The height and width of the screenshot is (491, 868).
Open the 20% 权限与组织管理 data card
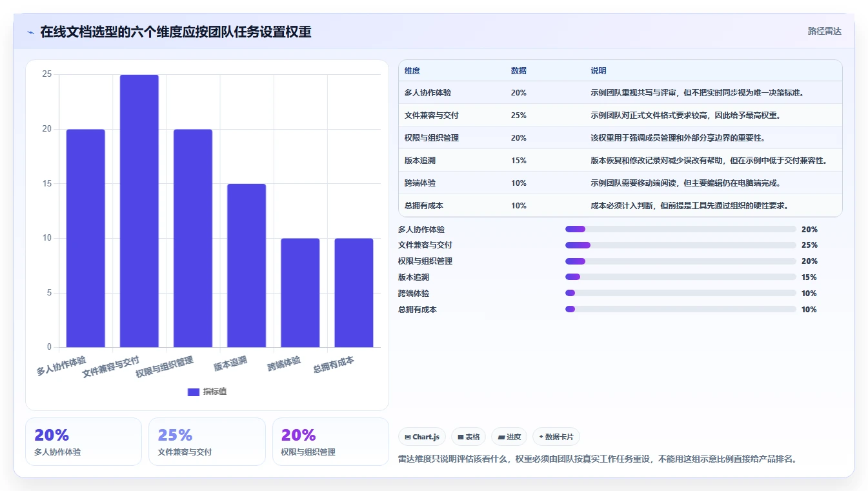pyautogui.click(x=330, y=441)
